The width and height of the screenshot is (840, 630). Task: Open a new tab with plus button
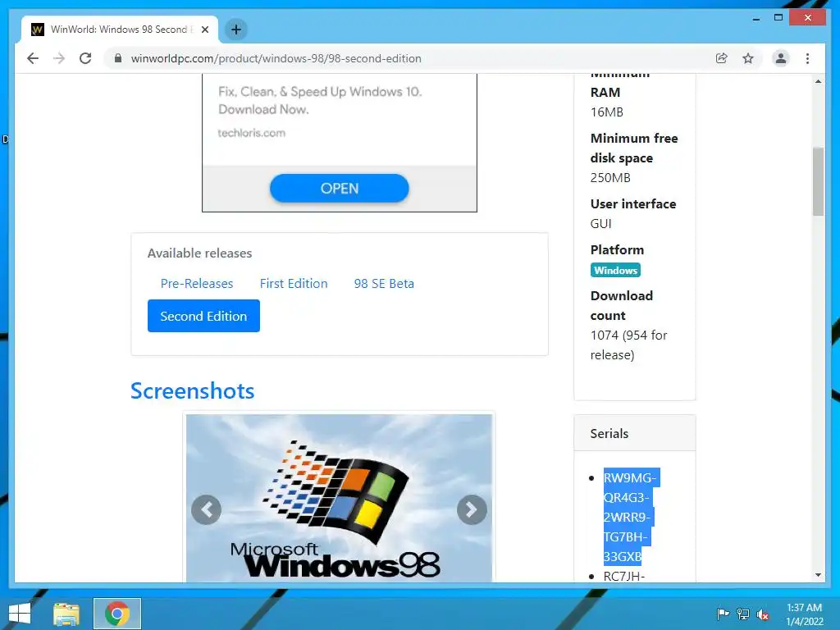click(x=236, y=30)
